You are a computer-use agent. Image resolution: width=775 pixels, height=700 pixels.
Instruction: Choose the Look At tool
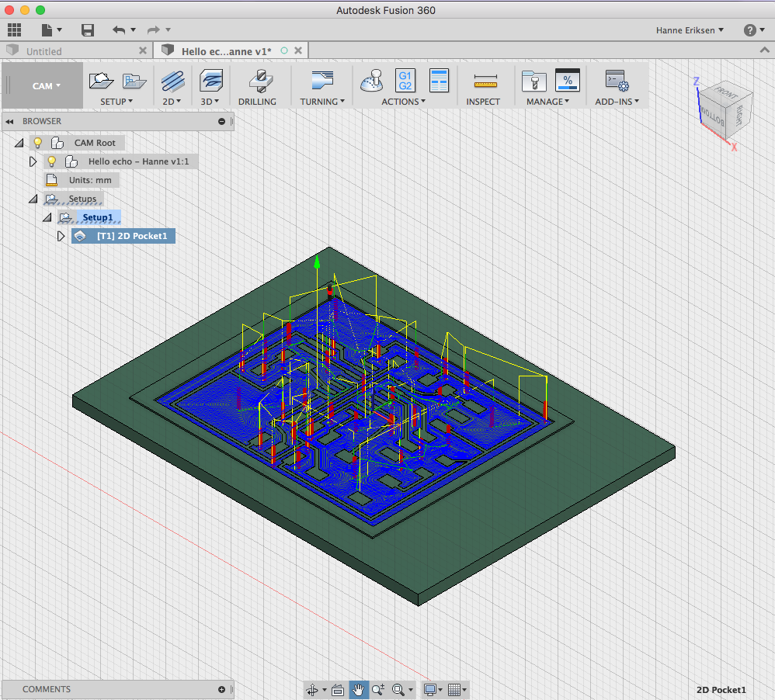(x=338, y=690)
